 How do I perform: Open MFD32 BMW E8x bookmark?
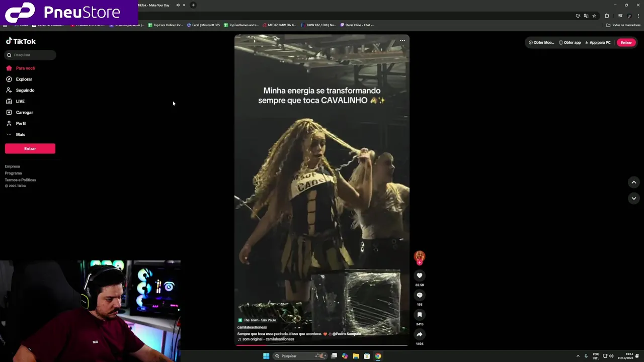tap(280, 25)
